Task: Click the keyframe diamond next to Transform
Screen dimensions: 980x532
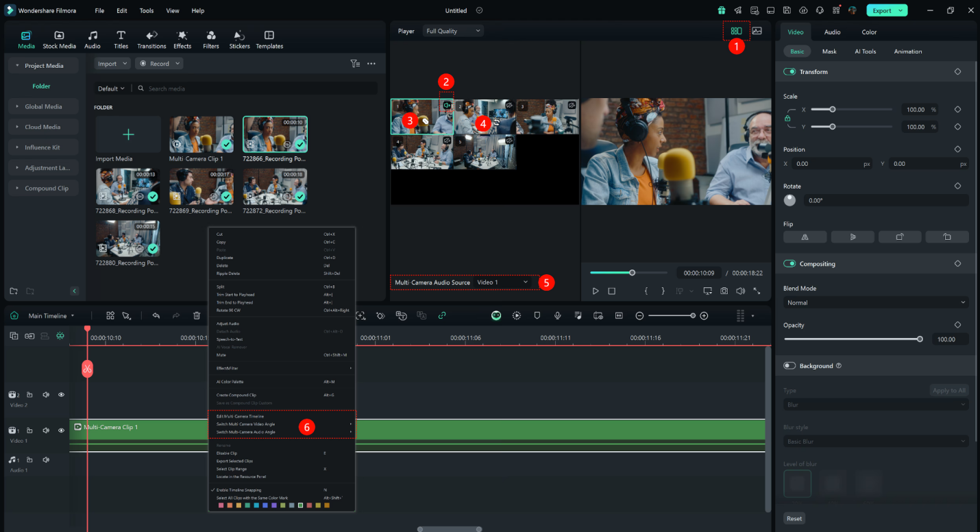Action: coord(957,71)
